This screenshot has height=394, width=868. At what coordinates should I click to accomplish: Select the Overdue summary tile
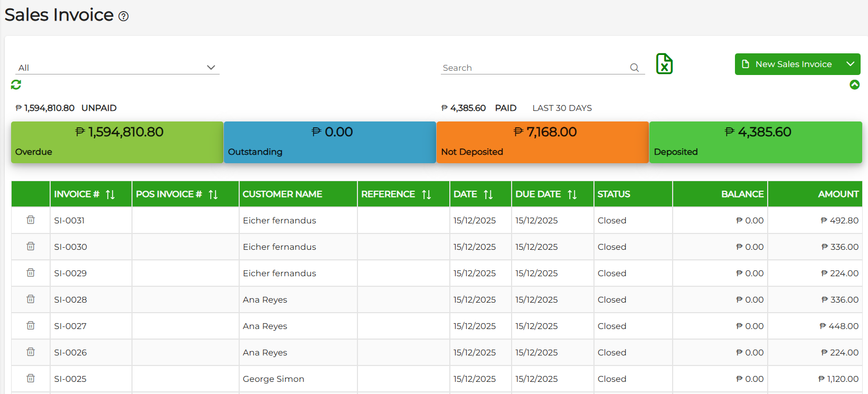pyautogui.click(x=117, y=142)
